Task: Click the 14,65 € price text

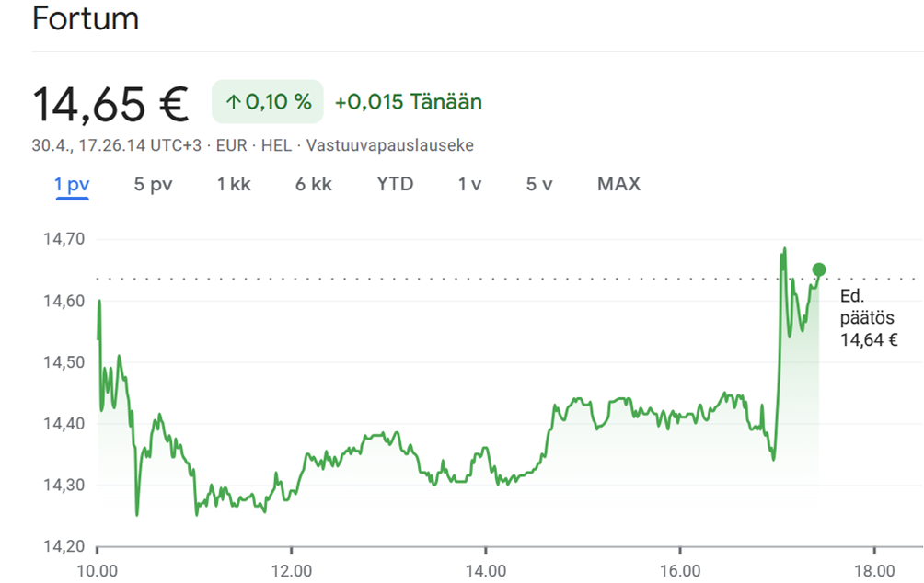Action: [x=110, y=103]
